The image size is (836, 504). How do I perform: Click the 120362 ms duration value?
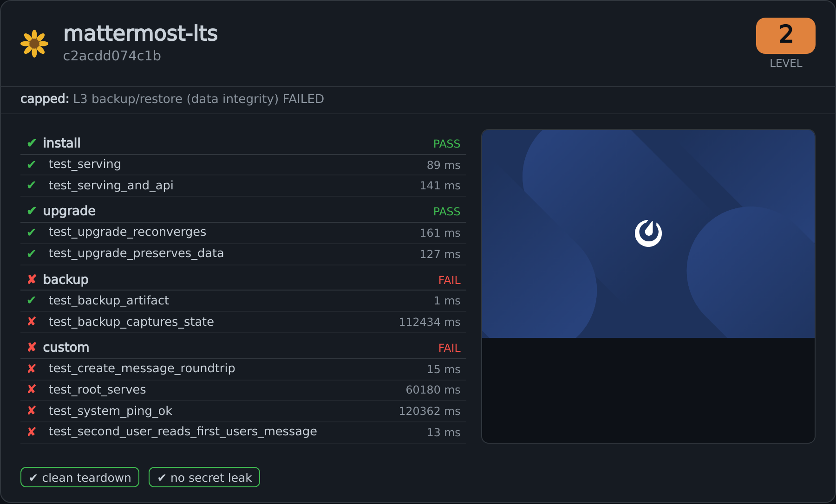pos(430,411)
